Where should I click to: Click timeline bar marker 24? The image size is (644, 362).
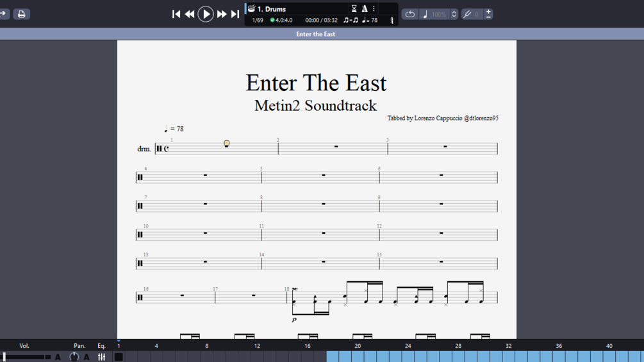coord(408,346)
